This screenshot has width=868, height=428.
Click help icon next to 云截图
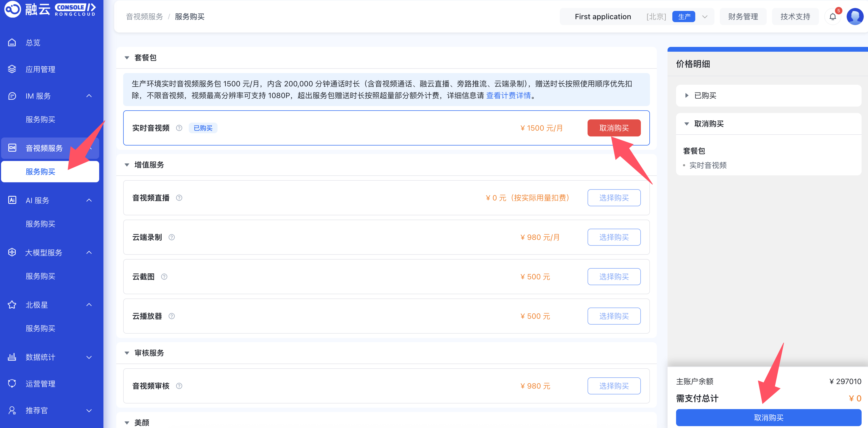[164, 276]
